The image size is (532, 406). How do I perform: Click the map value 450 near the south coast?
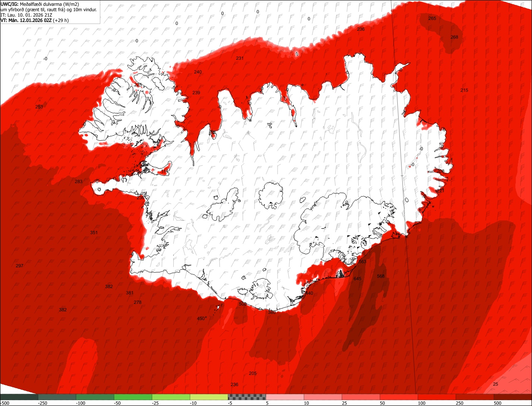point(202,318)
